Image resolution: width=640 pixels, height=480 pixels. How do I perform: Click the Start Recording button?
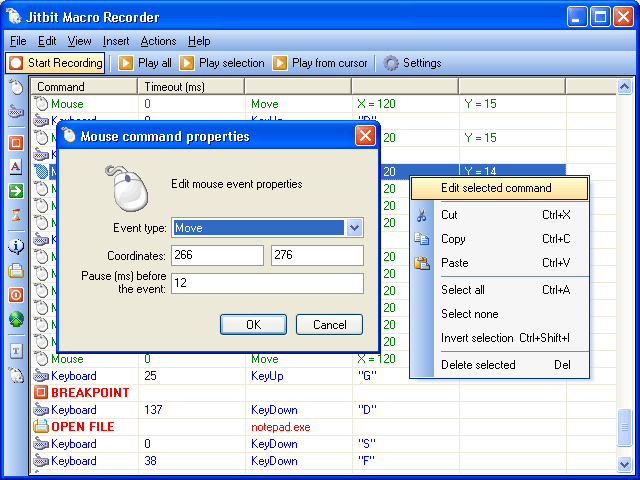tap(55, 63)
